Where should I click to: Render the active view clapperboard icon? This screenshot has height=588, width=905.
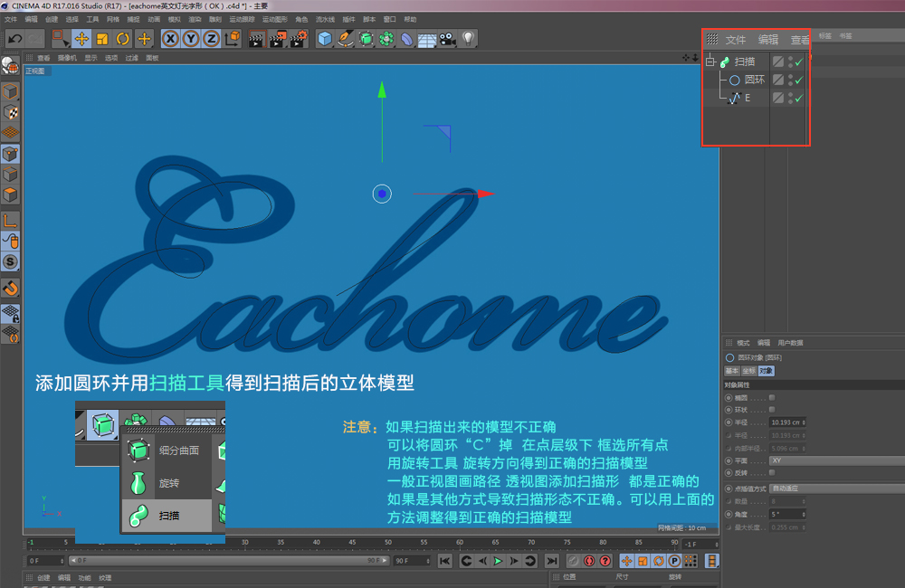coord(256,39)
